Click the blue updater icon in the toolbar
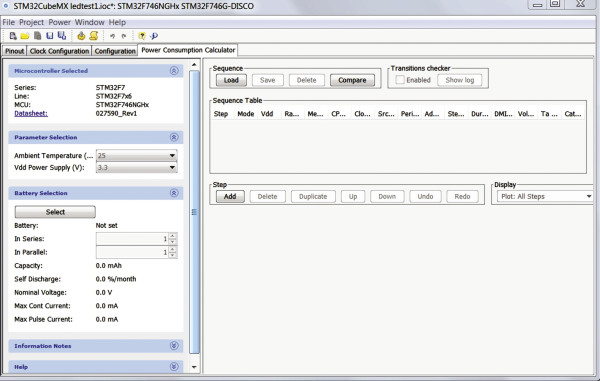600x381 pixels. click(x=154, y=36)
